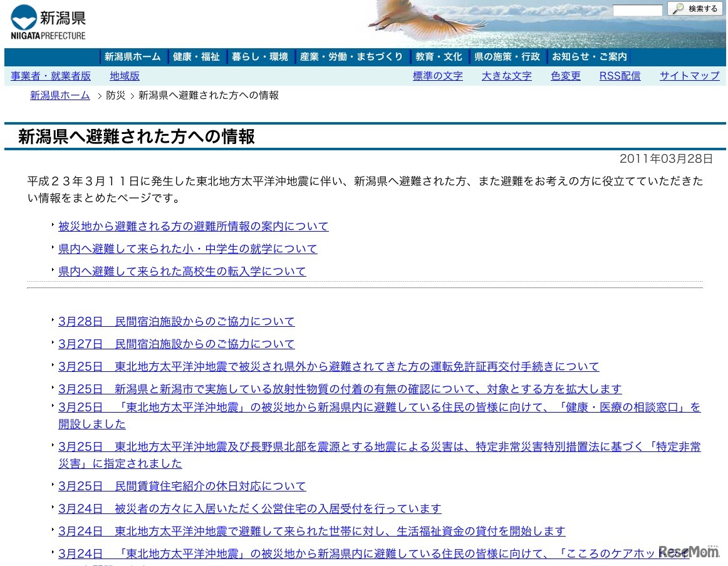Enable 色変更 color change mode
Viewport: 728px width, 566px height.
pyautogui.click(x=565, y=76)
